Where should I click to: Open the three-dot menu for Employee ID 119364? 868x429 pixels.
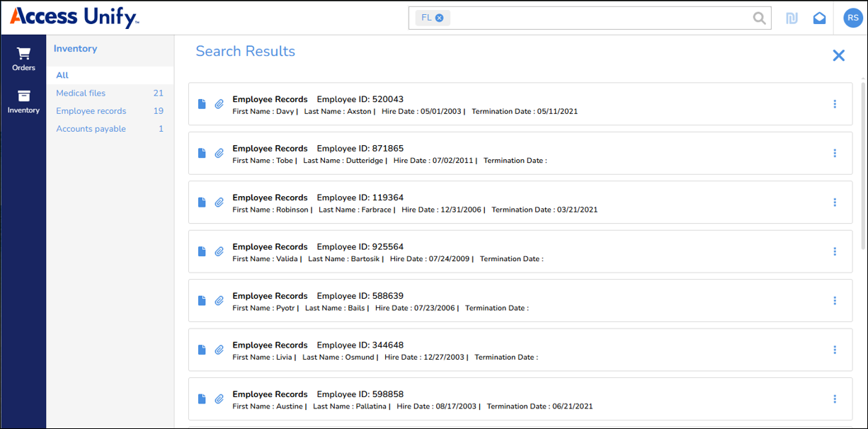click(x=835, y=202)
